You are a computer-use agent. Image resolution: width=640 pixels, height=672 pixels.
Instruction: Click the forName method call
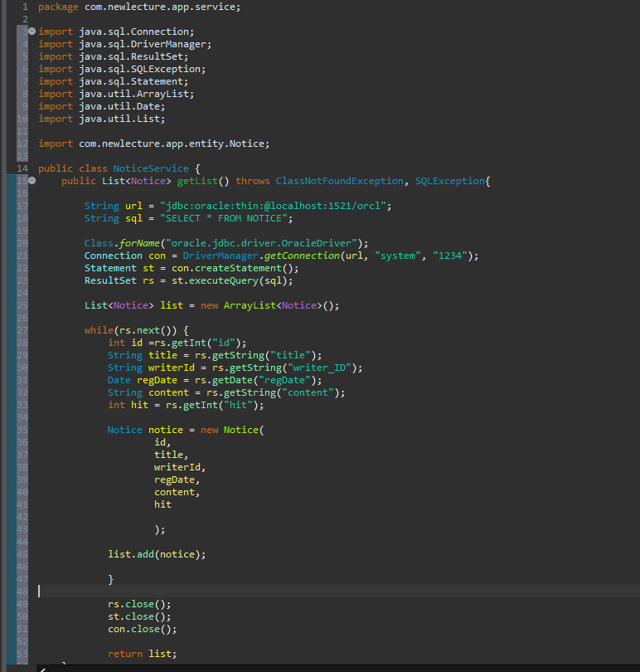pyautogui.click(x=139, y=243)
